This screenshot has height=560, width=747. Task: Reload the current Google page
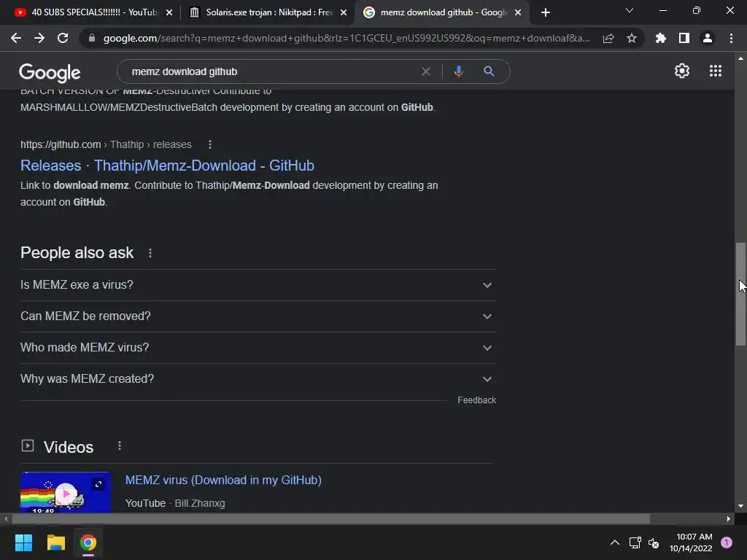pyautogui.click(x=63, y=38)
